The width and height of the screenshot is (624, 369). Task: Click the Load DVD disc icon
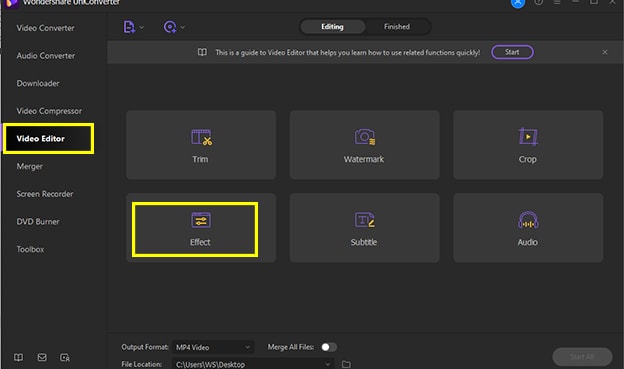pyautogui.click(x=170, y=27)
